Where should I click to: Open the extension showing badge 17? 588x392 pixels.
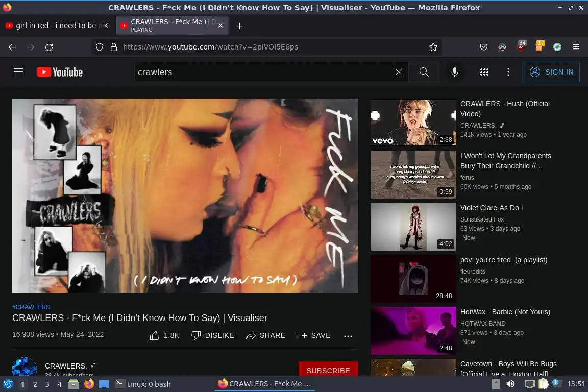[539, 46]
